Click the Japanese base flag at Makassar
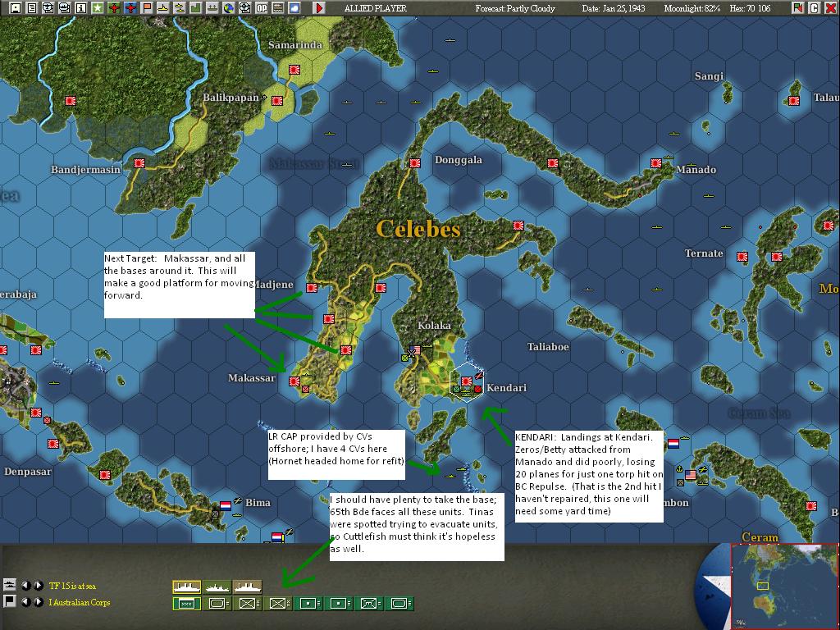Image resolution: width=840 pixels, height=630 pixels. [294, 381]
